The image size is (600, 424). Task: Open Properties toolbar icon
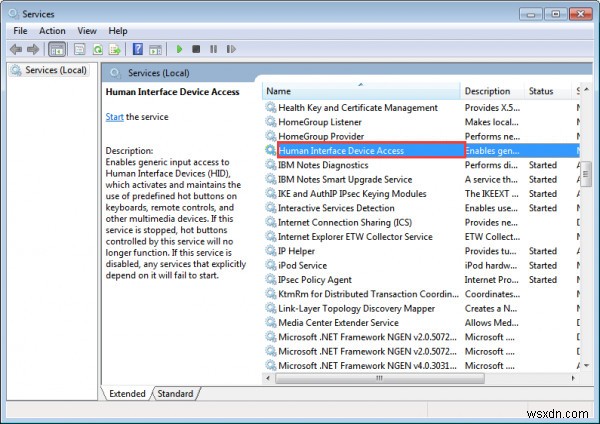pos(79,49)
